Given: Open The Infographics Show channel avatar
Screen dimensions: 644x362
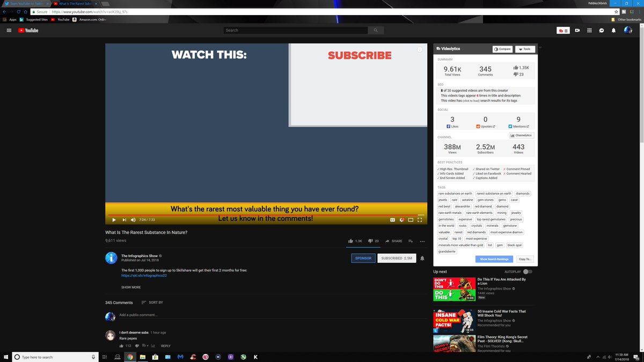Looking at the screenshot, I should click(x=111, y=258).
